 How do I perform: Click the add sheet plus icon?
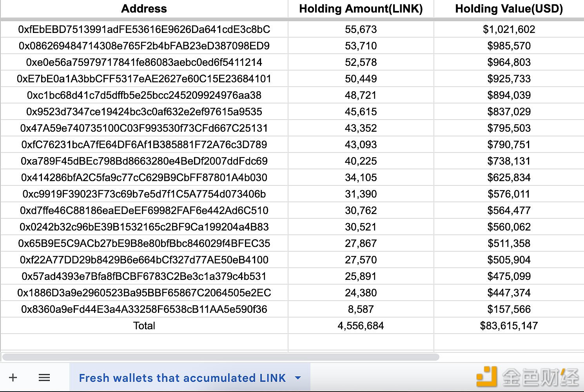13,377
